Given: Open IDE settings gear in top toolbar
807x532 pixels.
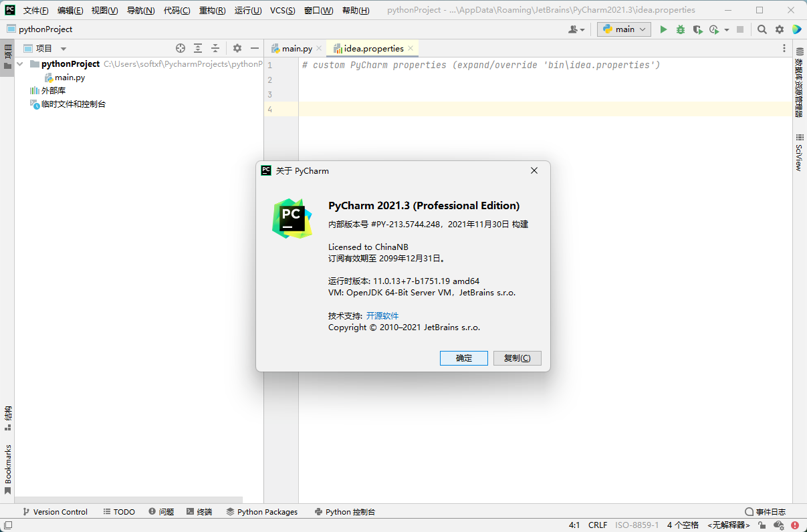Looking at the screenshot, I should pos(780,29).
